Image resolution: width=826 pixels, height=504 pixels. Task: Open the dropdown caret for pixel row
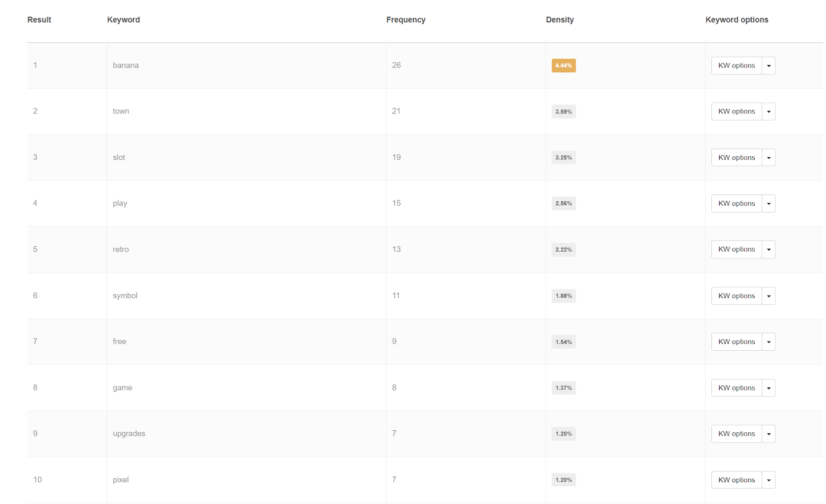[x=768, y=480]
